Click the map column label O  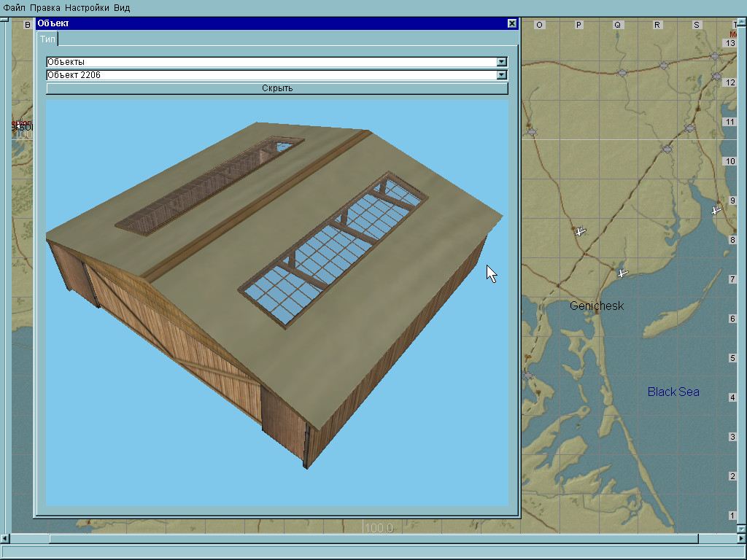coord(539,25)
